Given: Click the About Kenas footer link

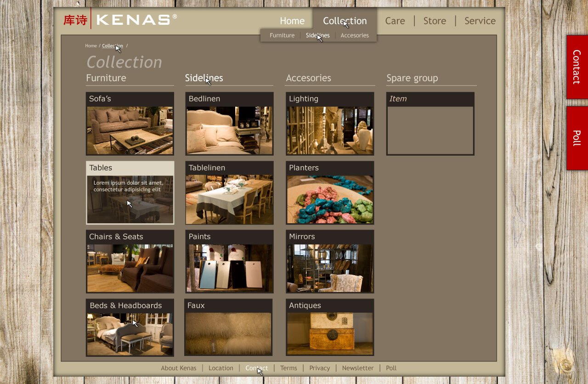Looking at the screenshot, I should 179,368.
